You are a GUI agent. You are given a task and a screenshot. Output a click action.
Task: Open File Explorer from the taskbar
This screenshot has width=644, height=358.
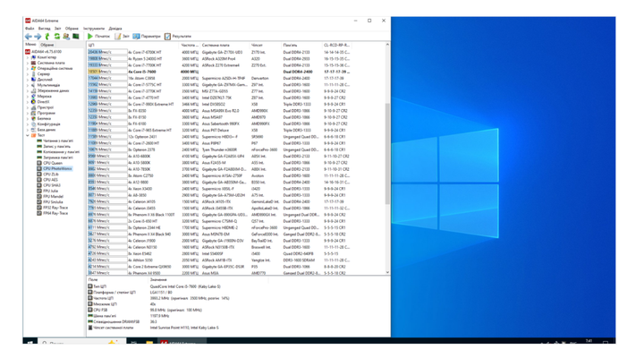point(149,341)
